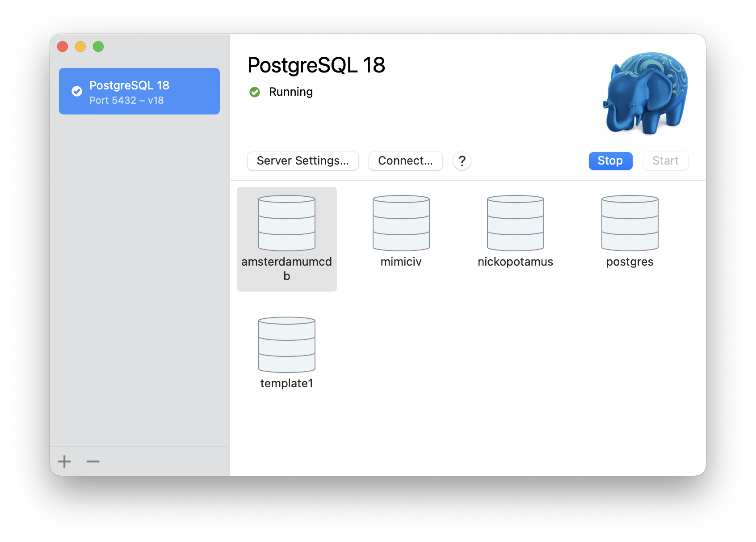Select the postgres database icon

click(630, 223)
